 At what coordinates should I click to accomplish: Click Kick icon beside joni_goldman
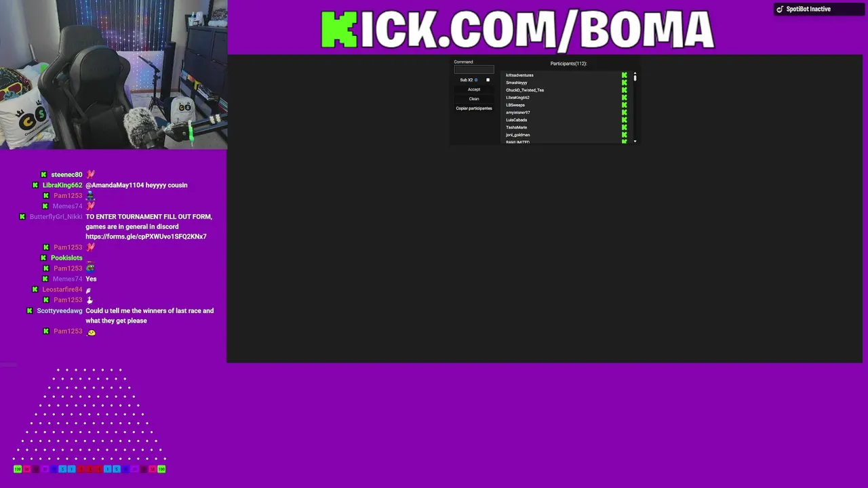click(625, 135)
